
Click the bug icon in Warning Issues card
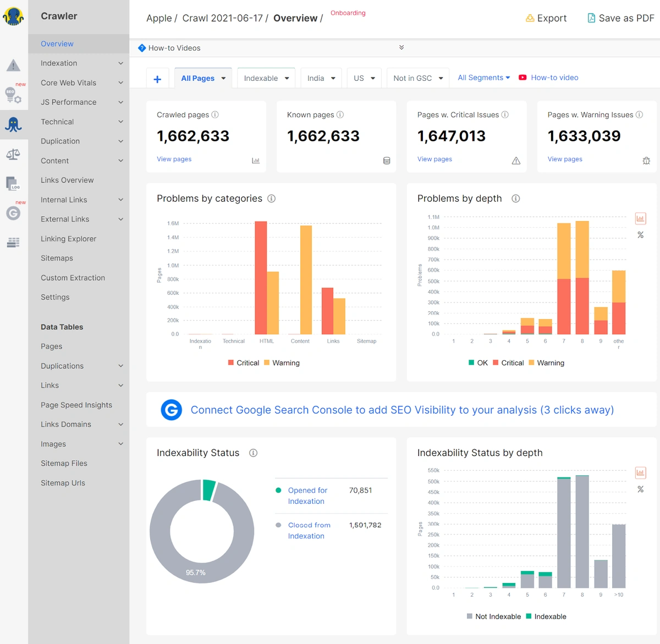[x=646, y=161]
